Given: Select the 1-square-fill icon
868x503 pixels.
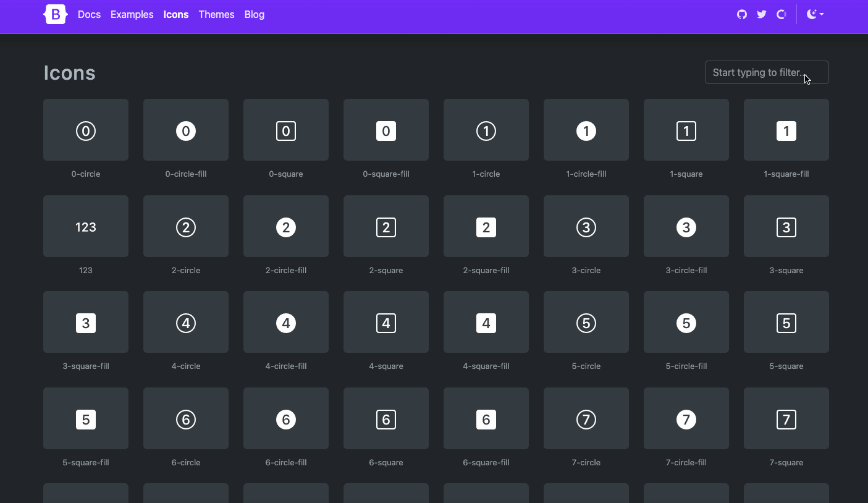Looking at the screenshot, I should click(786, 130).
